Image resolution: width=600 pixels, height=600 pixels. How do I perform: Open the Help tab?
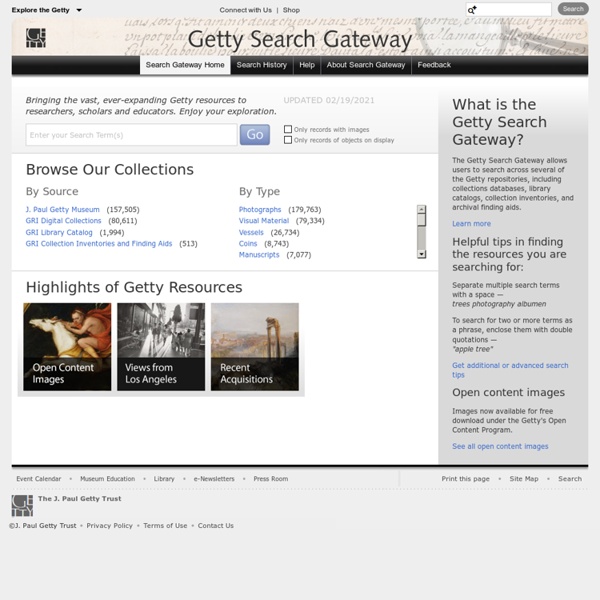click(x=307, y=65)
